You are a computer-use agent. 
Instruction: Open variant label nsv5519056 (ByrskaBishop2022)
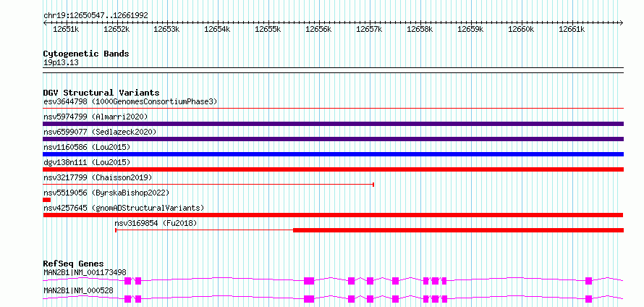click(106, 193)
